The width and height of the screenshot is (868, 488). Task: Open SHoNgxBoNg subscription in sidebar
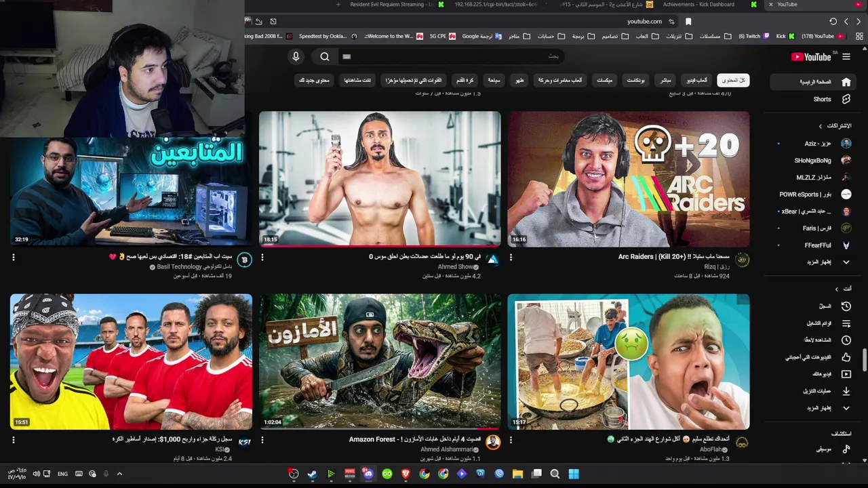814,161
